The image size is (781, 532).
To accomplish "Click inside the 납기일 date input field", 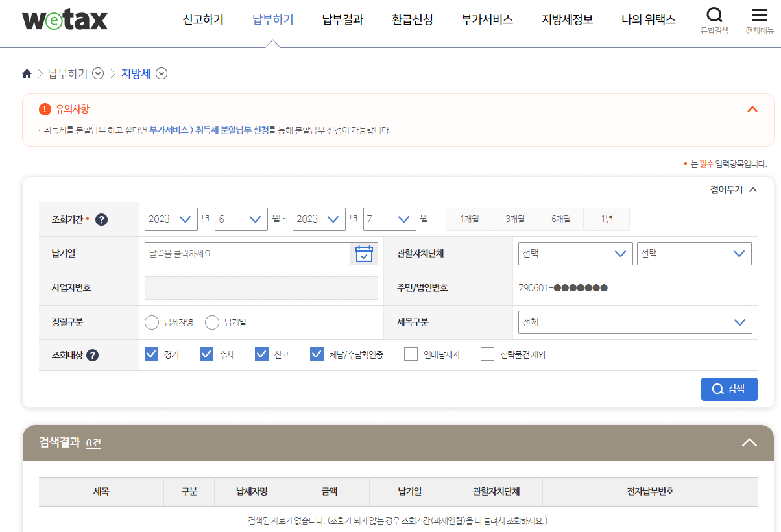I will pos(246,253).
